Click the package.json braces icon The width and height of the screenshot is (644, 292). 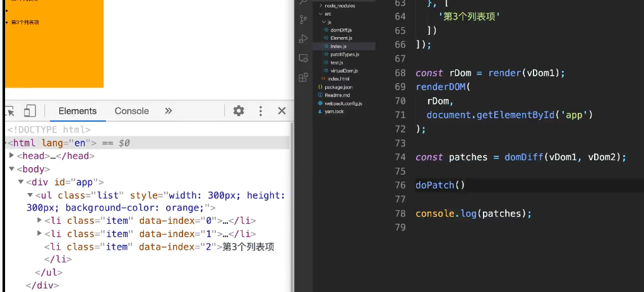[320, 87]
